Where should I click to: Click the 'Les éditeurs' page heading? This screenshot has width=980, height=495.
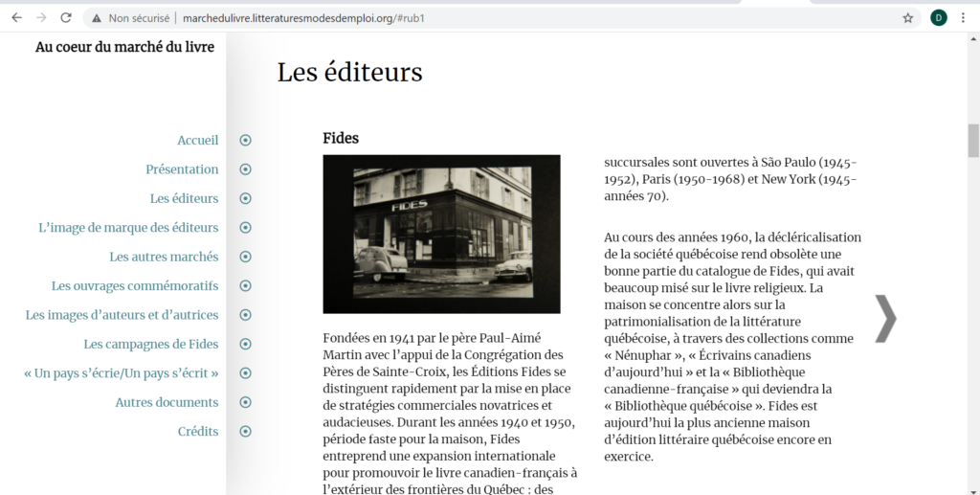350,72
